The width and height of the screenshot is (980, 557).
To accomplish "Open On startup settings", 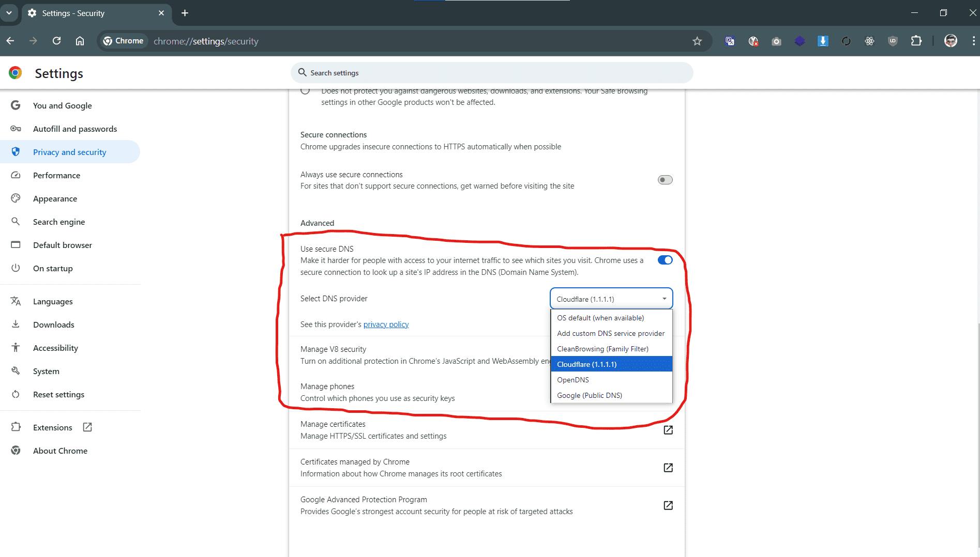I will (x=70, y=268).
